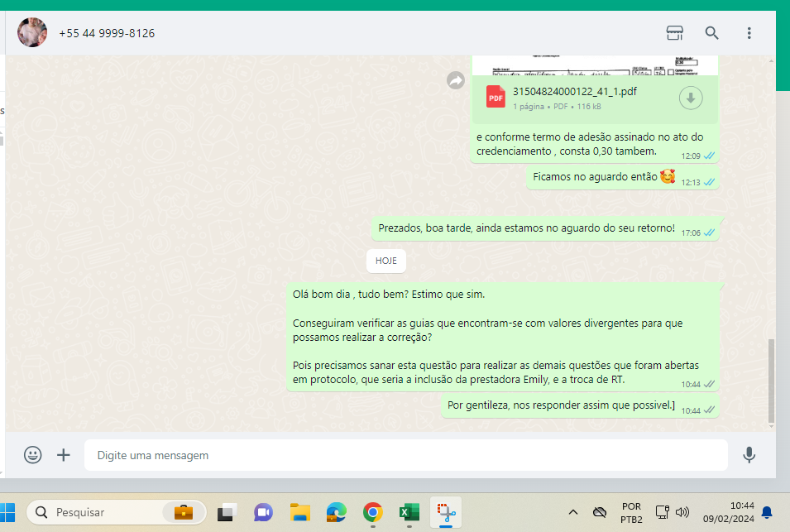Select the message 'Ficamos no aguardo então'

[623, 177]
